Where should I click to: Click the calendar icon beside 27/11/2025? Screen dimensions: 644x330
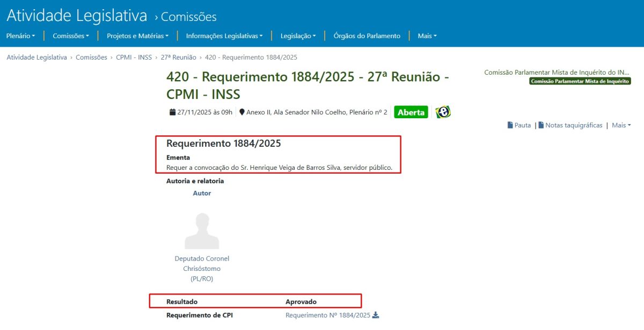pyautogui.click(x=172, y=112)
